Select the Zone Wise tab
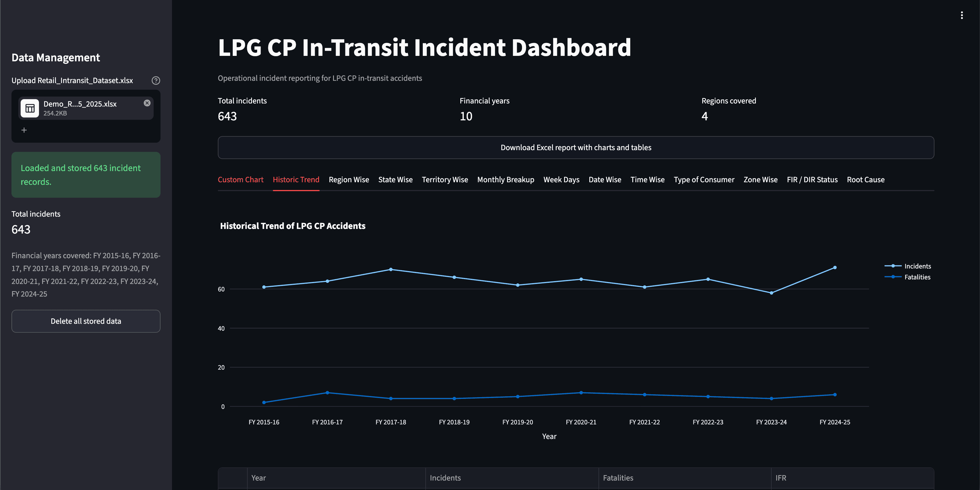The image size is (980, 490). point(760,180)
